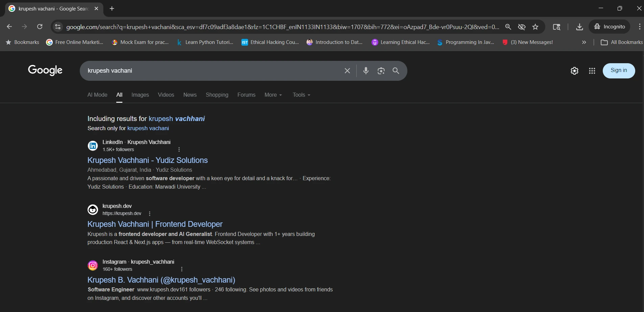This screenshot has height=312, width=644.
Task: Reload the current page
Action: 40,27
